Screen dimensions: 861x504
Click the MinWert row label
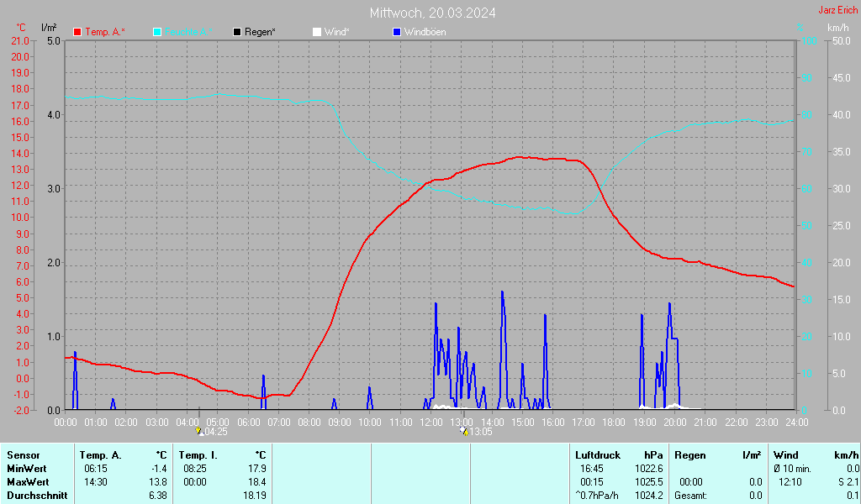coord(25,468)
